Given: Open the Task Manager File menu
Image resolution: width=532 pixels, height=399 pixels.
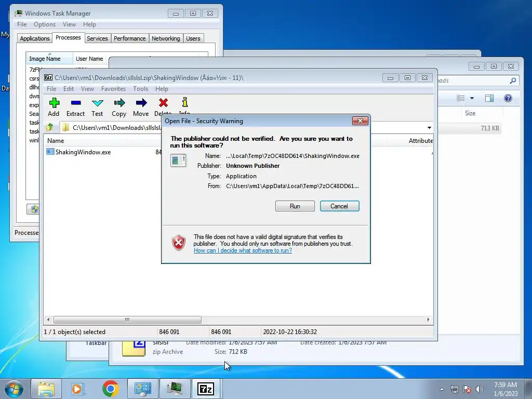Looking at the screenshot, I should click(x=22, y=24).
